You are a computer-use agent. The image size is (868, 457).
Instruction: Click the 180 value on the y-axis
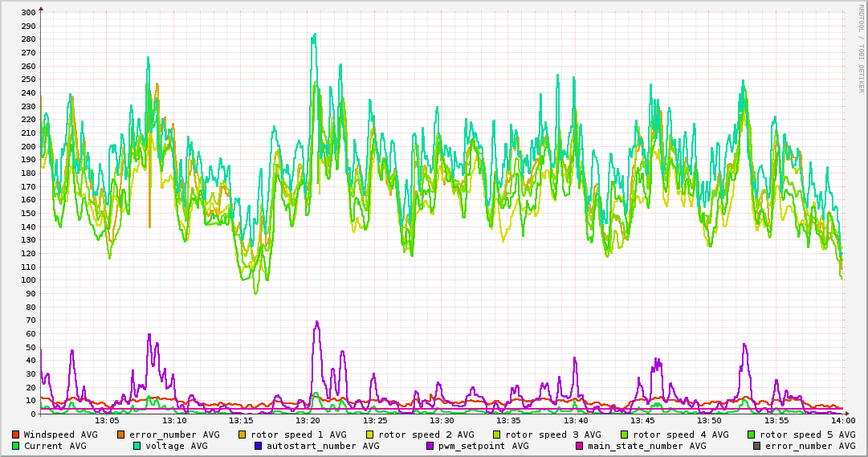click(29, 173)
